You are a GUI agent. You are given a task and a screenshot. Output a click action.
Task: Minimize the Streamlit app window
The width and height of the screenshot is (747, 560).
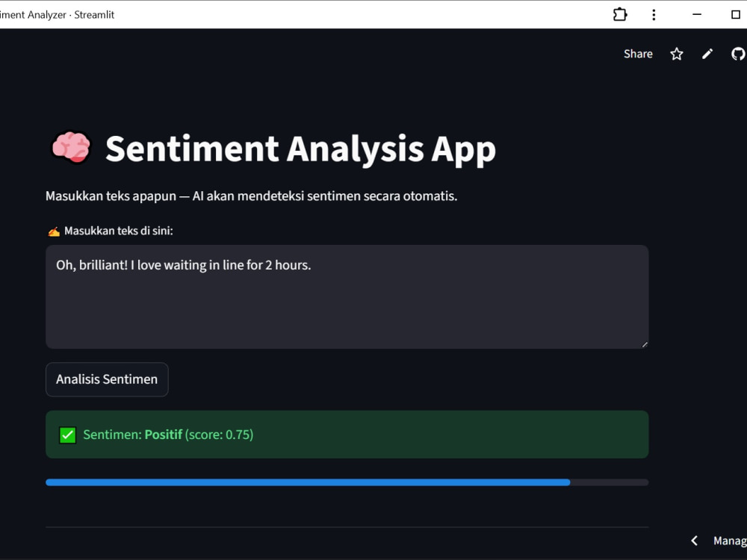697,15
